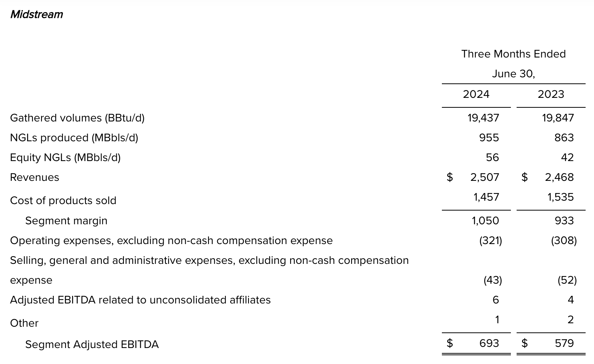Click the Gathered volumes (BBtu/d) row label
The width and height of the screenshot is (594, 364).
(77, 118)
